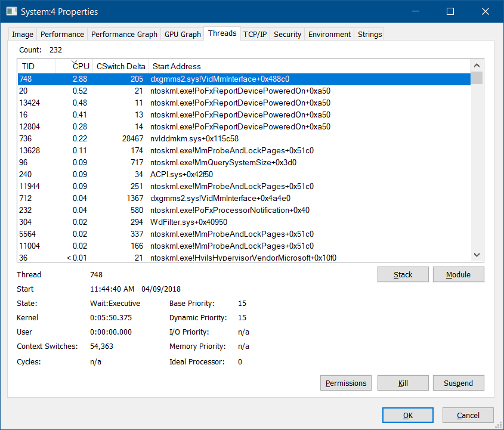Go to the Security tab
This screenshot has width=504, height=430.
(287, 35)
